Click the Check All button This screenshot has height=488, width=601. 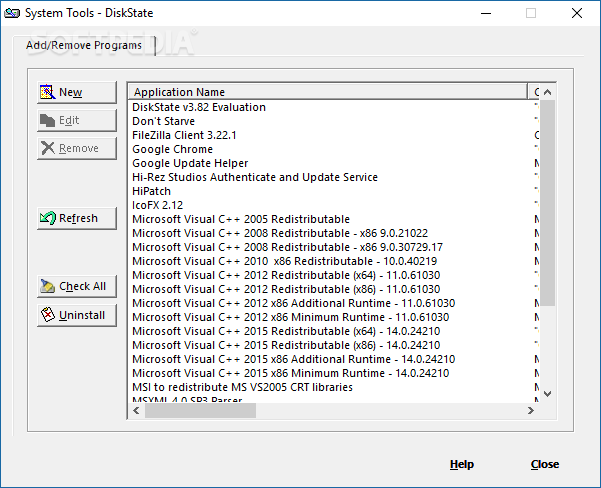(x=77, y=286)
